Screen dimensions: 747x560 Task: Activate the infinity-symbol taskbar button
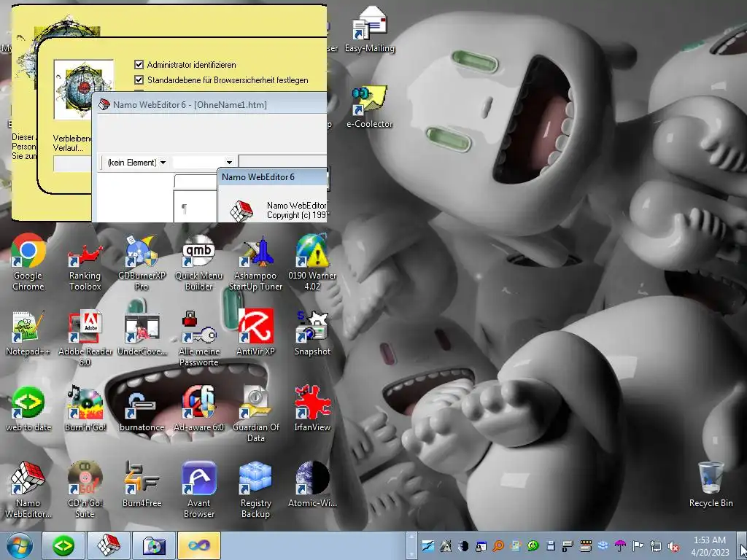pos(199,545)
